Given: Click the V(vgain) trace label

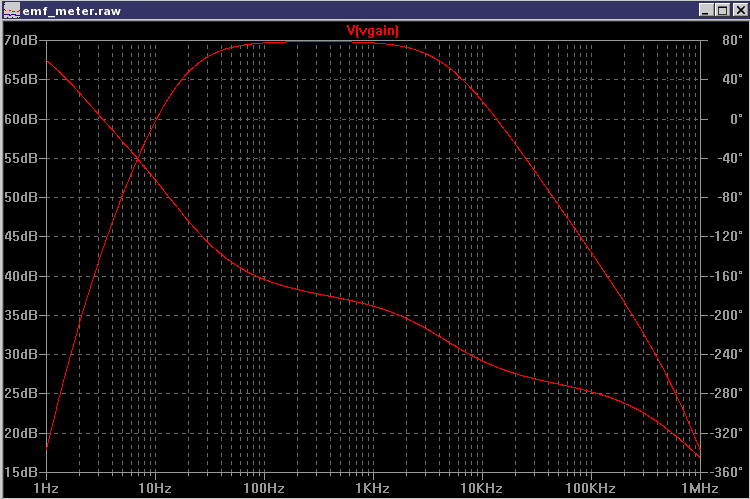Looking at the screenshot, I should point(372,31).
